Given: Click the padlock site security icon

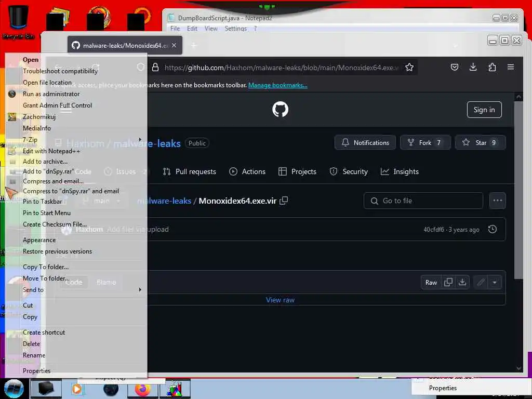Looking at the screenshot, I should pyautogui.click(x=155, y=67).
